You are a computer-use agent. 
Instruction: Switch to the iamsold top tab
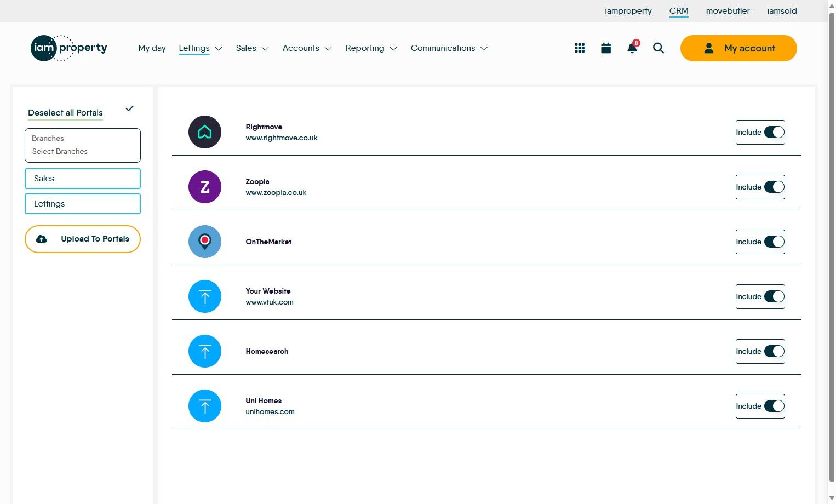click(x=782, y=11)
